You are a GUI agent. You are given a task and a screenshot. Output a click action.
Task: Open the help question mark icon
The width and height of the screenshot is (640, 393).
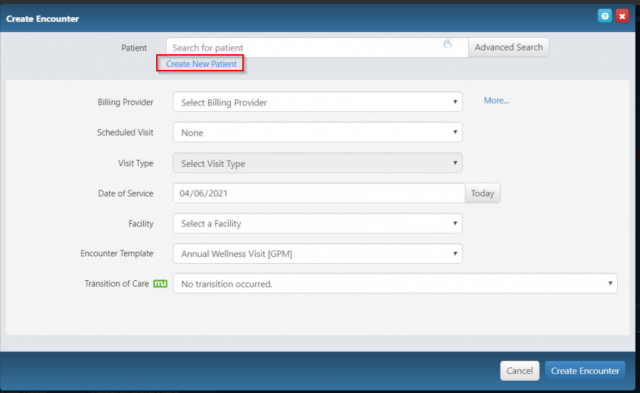pos(604,16)
